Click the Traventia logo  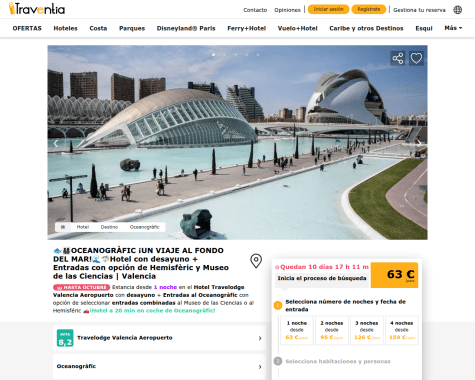[37, 9]
